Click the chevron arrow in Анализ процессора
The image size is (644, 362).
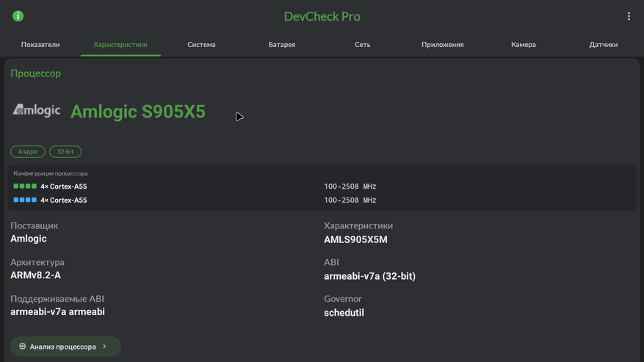tap(105, 347)
